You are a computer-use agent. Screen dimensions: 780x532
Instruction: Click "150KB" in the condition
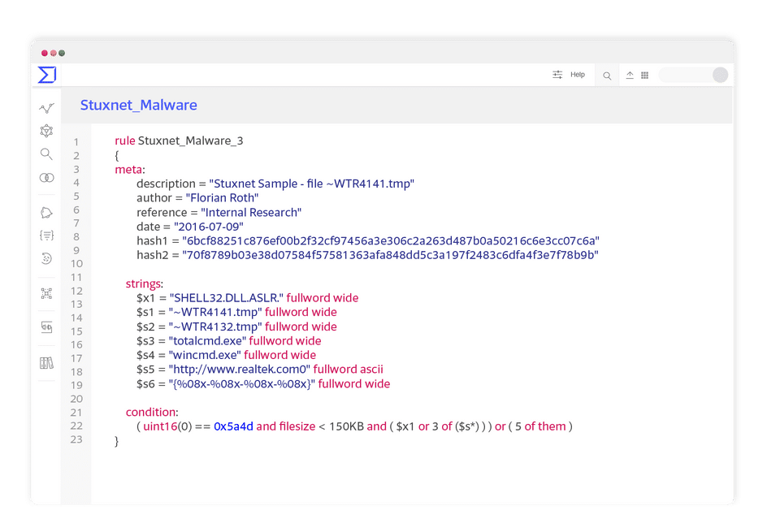pyautogui.click(x=347, y=426)
